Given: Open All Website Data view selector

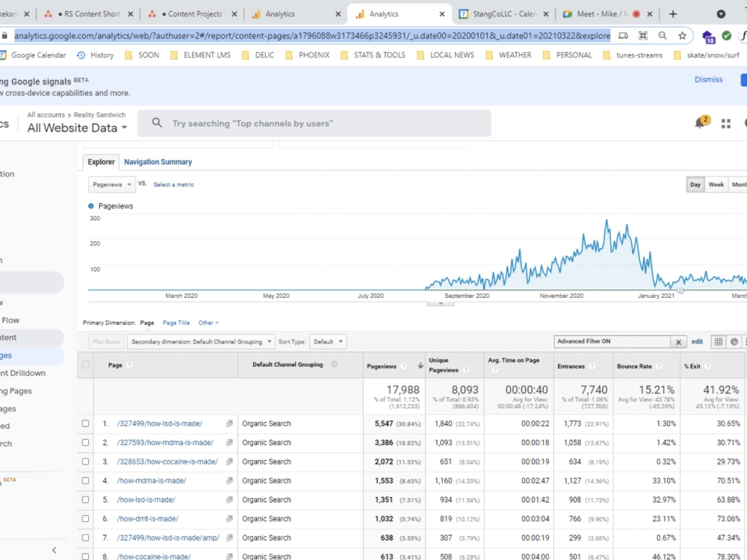Looking at the screenshot, I should click(x=77, y=128).
